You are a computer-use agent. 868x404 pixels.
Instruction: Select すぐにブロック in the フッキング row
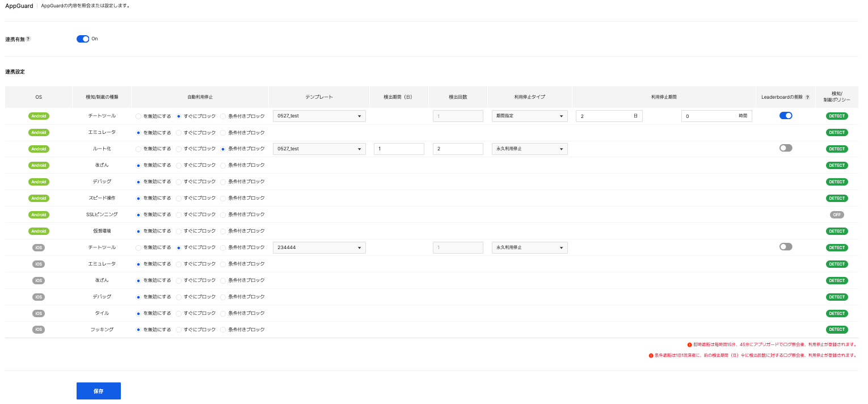(x=179, y=330)
